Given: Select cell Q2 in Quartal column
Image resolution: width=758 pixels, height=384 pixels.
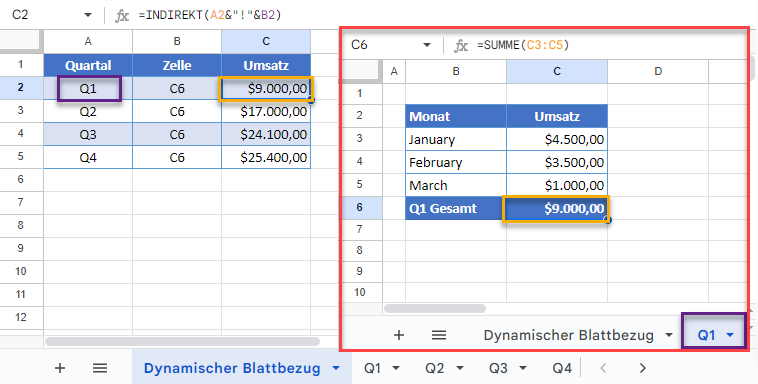Looking at the screenshot, I should 88,112.
